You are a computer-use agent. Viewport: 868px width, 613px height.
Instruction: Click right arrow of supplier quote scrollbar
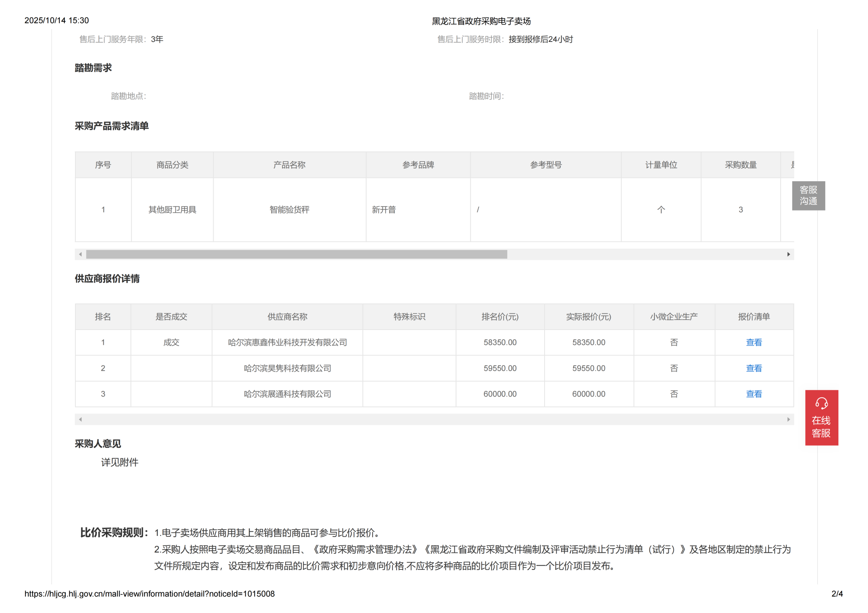[x=788, y=419]
